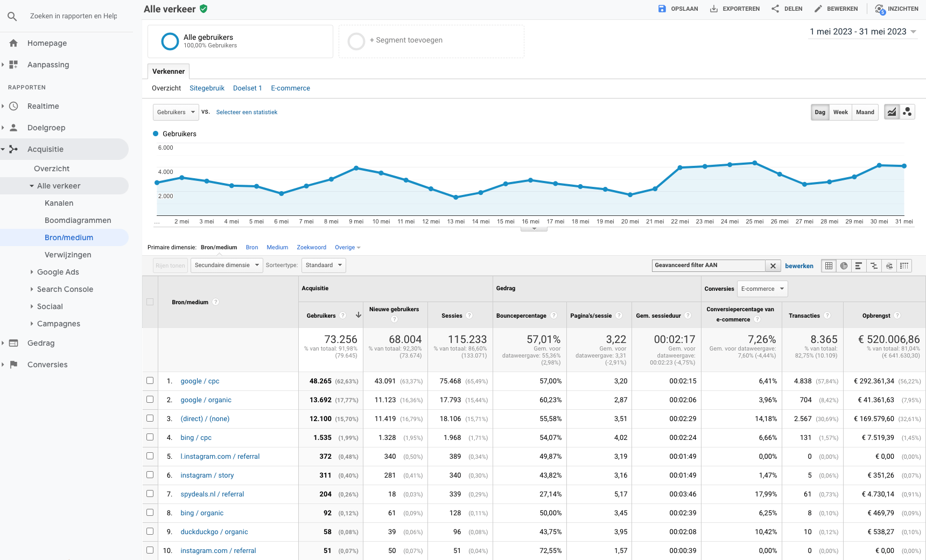Expand the E-commerce conversions dropdown
This screenshot has height=560, width=926.
click(762, 289)
